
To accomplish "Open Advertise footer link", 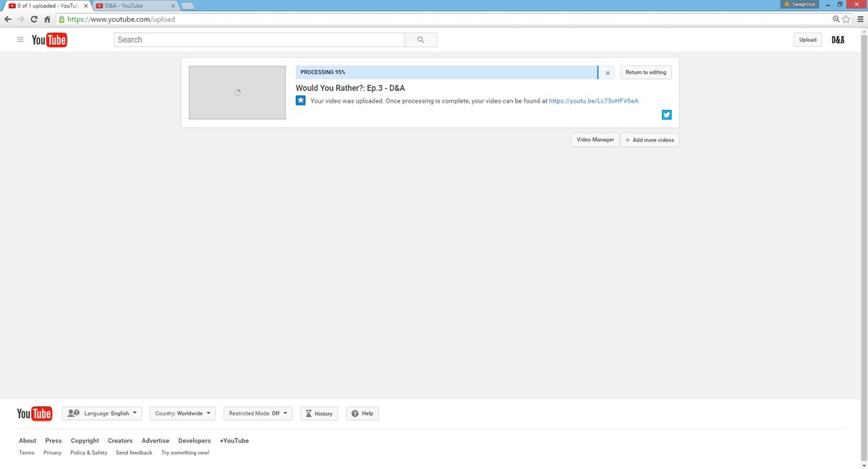I will pyautogui.click(x=156, y=441).
